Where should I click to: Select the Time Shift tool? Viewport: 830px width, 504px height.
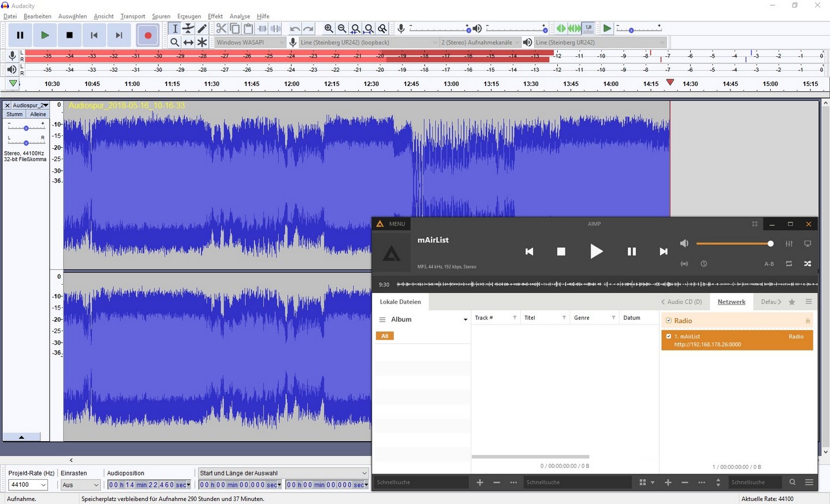189,42
